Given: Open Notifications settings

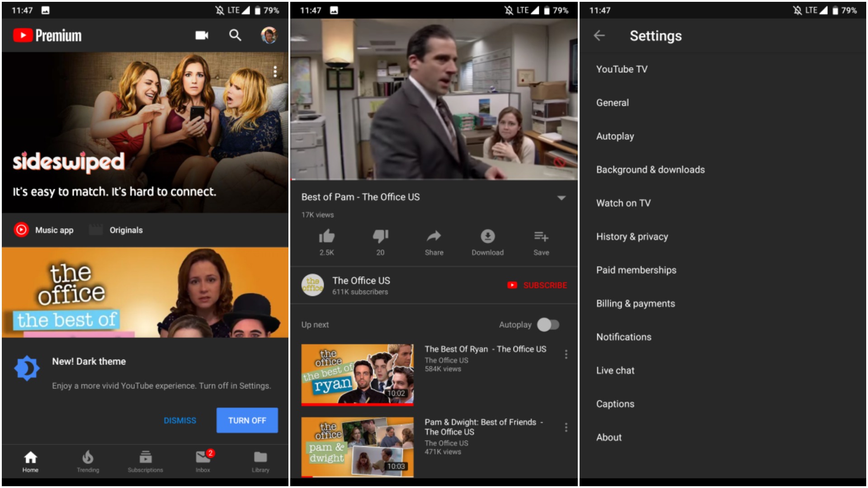Looking at the screenshot, I should pyautogui.click(x=723, y=337).
